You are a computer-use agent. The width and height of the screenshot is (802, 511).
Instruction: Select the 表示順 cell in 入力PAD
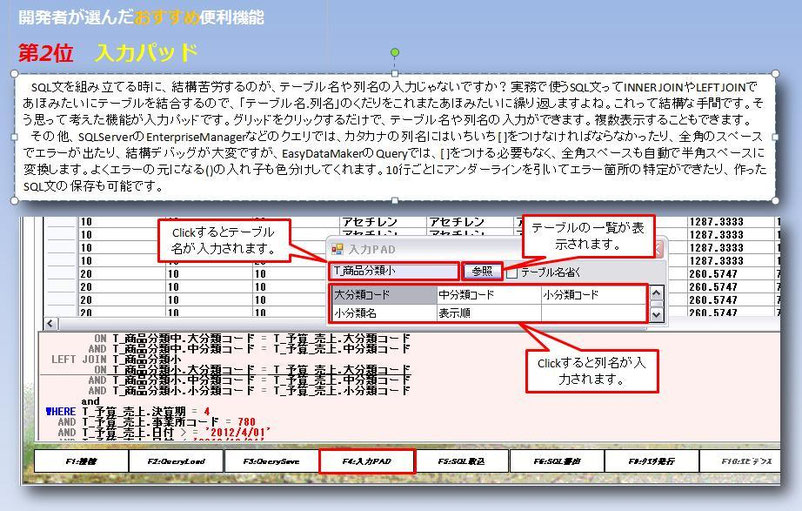click(x=489, y=313)
